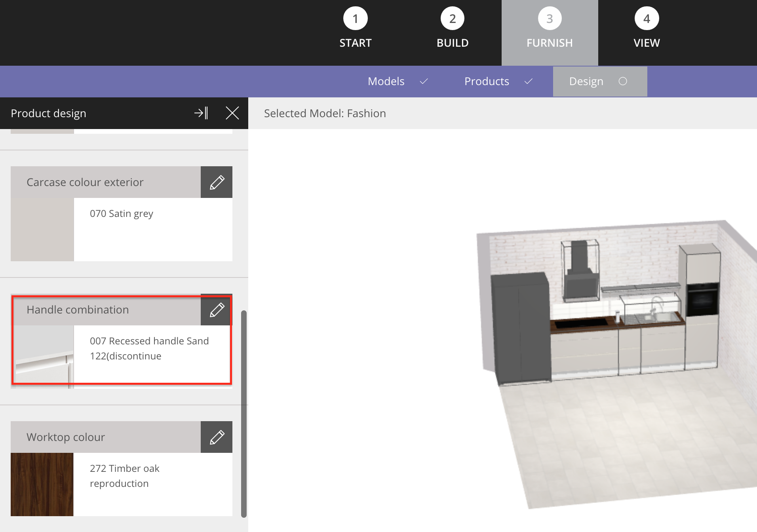Viewport: 757px width, 532px height.
Task: Click the Handle combination pencil icon
Action: [216, 310]
